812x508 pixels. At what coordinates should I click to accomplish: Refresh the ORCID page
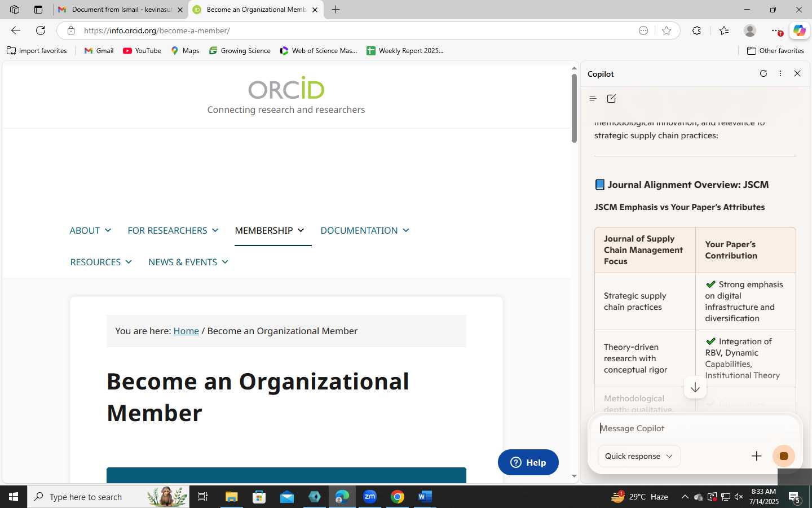(41, 30)
